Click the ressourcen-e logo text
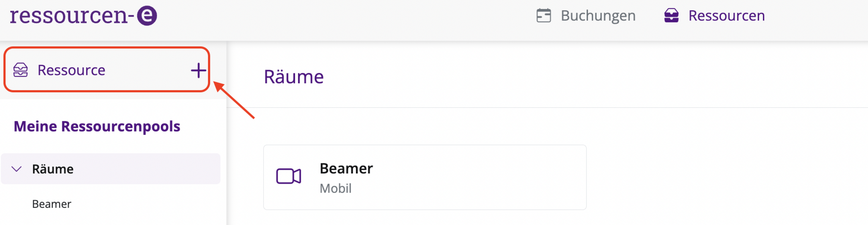Screen dimensions: 868x225 70,16
